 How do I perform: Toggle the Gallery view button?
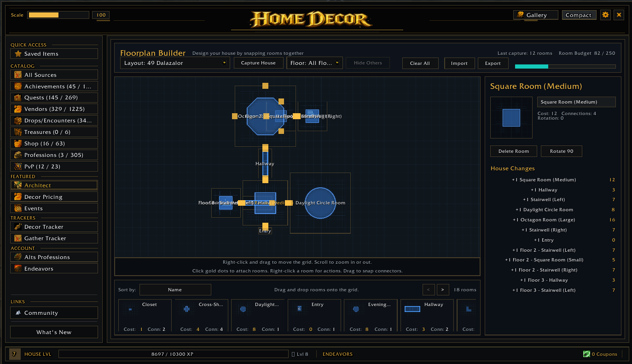coord(536,15)
